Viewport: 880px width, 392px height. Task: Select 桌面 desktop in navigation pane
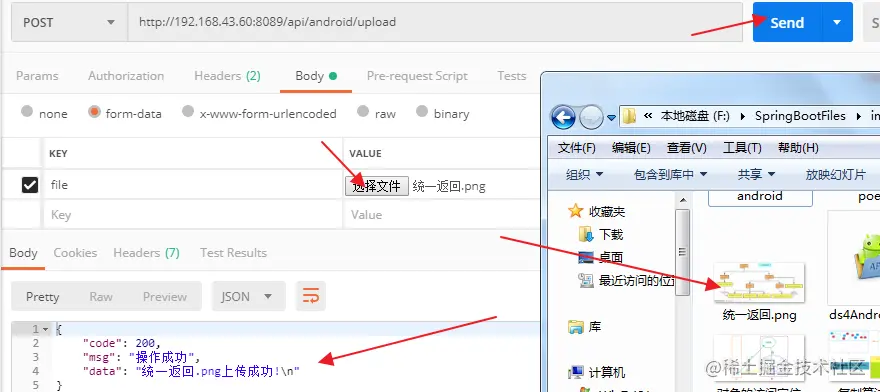pyautogui.click(x=601, y=257)
